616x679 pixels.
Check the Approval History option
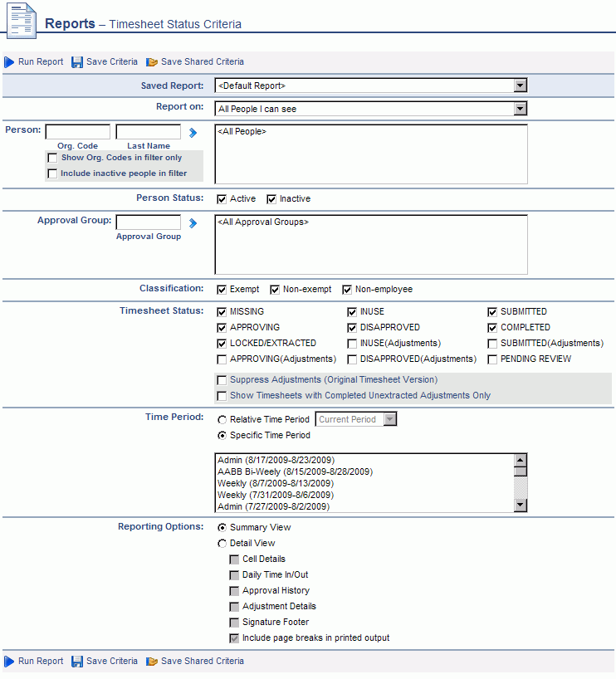tap(234, 591)
